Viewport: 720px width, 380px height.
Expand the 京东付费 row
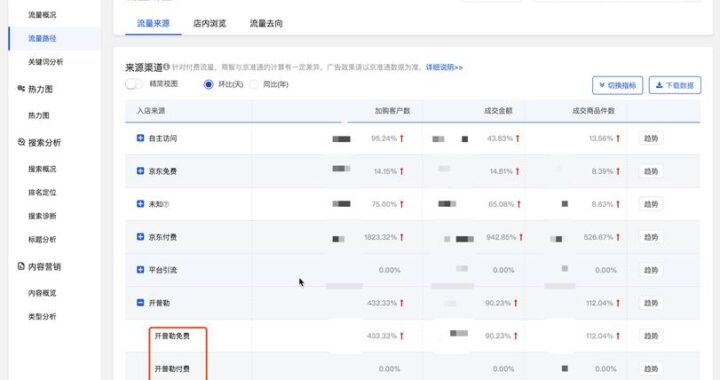pyautogui.click(x=141, y=236)
